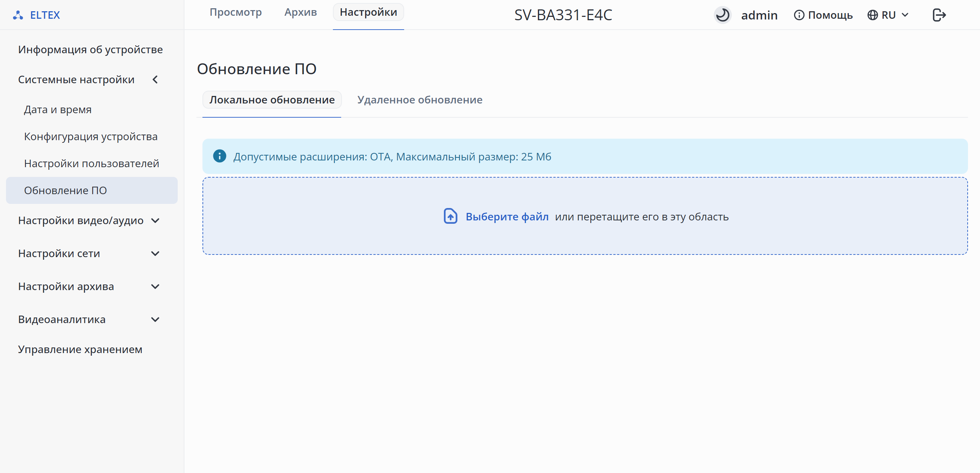The image size is (980, 473).
Task: Toggle dark mode moon icon
Action: [722, 15]
